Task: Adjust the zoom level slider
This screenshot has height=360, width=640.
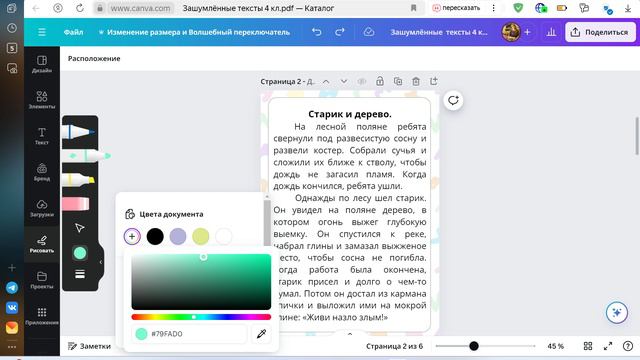Action: pos(485,346)
